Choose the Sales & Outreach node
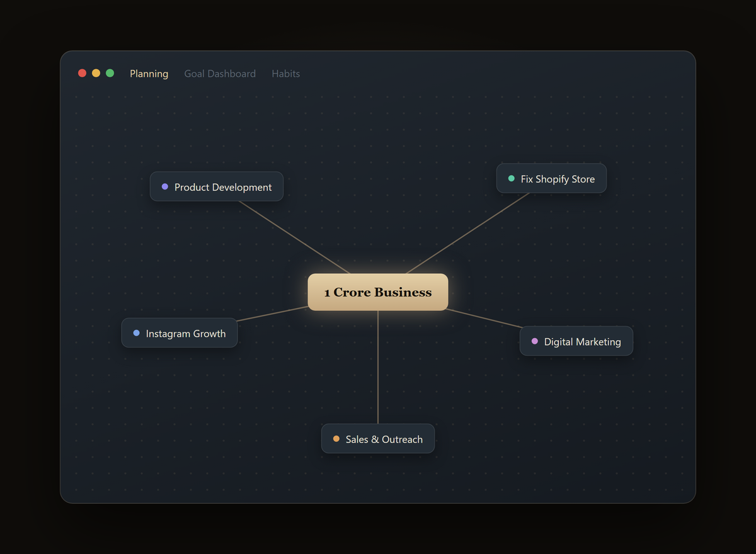This screenshot has height=554, width=756. point(378,439)
